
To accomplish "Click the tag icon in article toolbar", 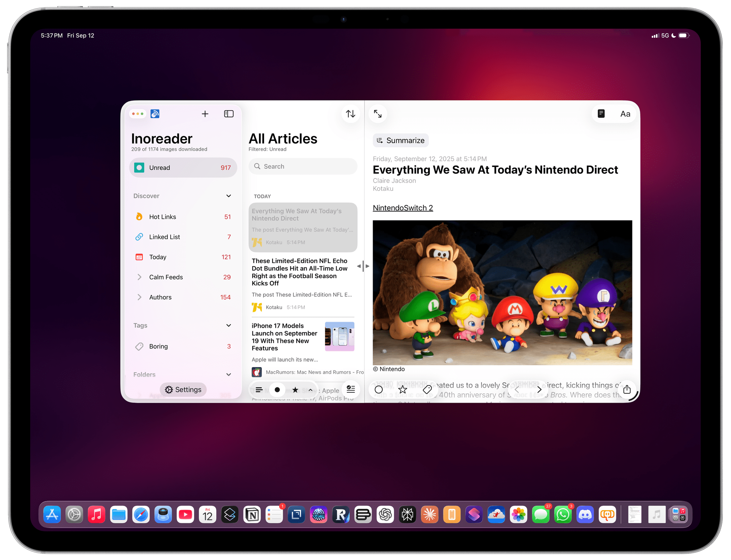I will [x=427, y=390].
